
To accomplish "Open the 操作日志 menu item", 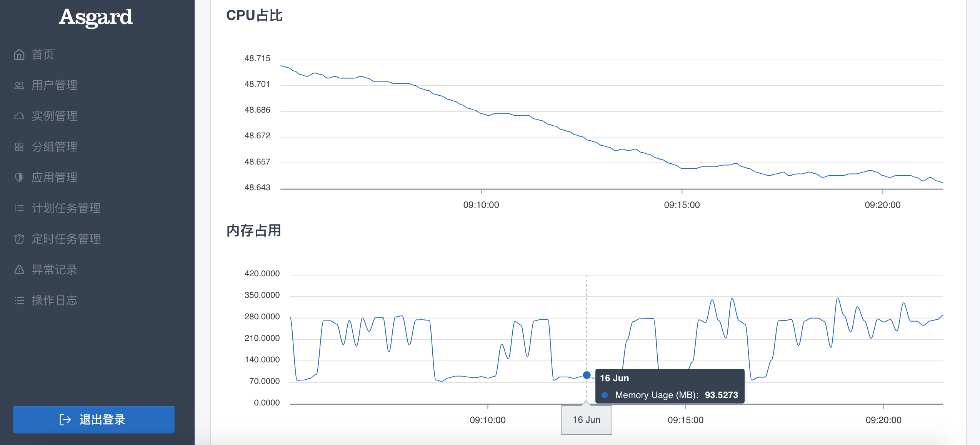I will pos(55,301).
